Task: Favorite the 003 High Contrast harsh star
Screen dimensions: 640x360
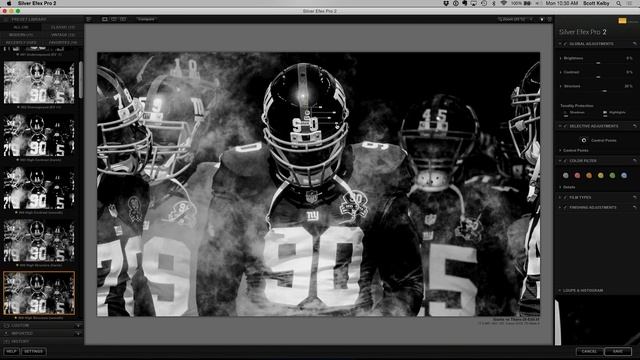Action: (x=18, y=160)
